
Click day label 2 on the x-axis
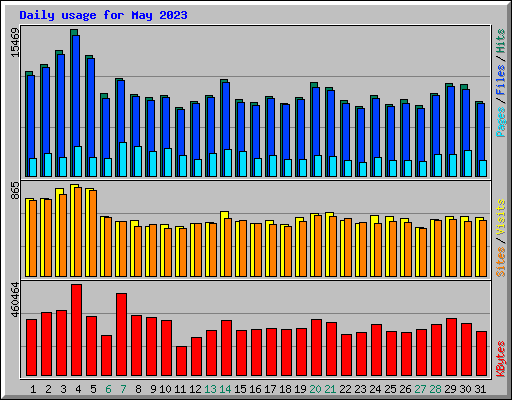(x=48, y=389)
